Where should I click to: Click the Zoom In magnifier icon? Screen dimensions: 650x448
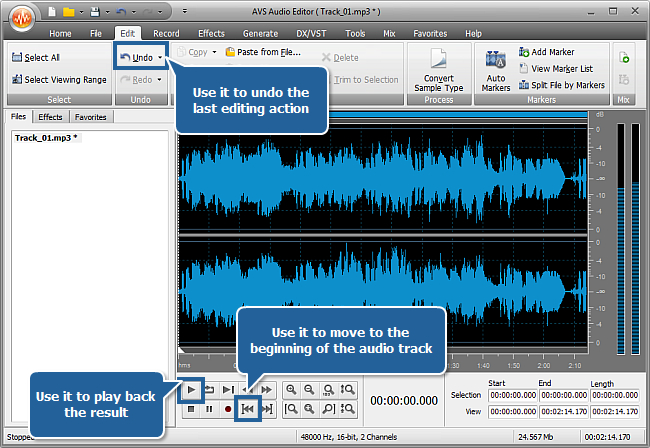tap(291, 390)
